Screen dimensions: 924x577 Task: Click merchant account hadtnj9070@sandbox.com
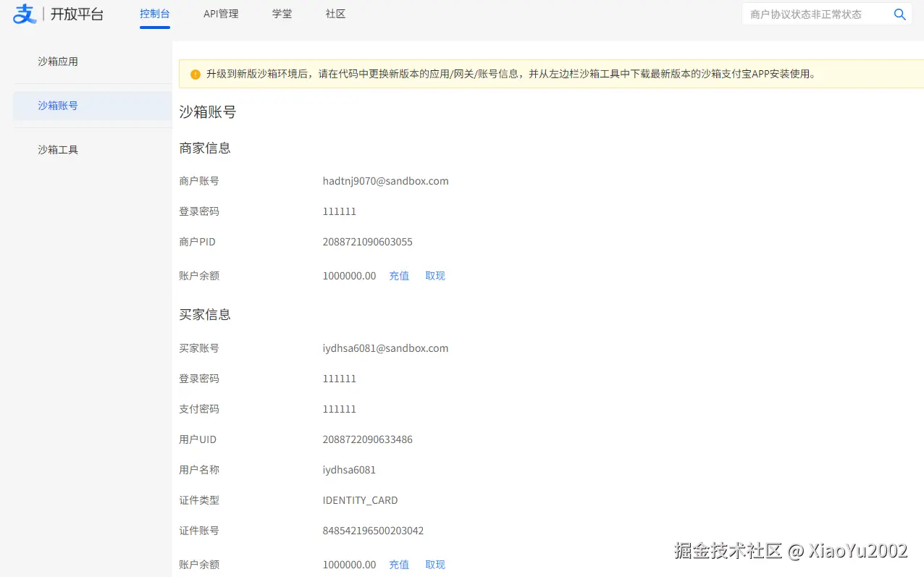[386, 181]
